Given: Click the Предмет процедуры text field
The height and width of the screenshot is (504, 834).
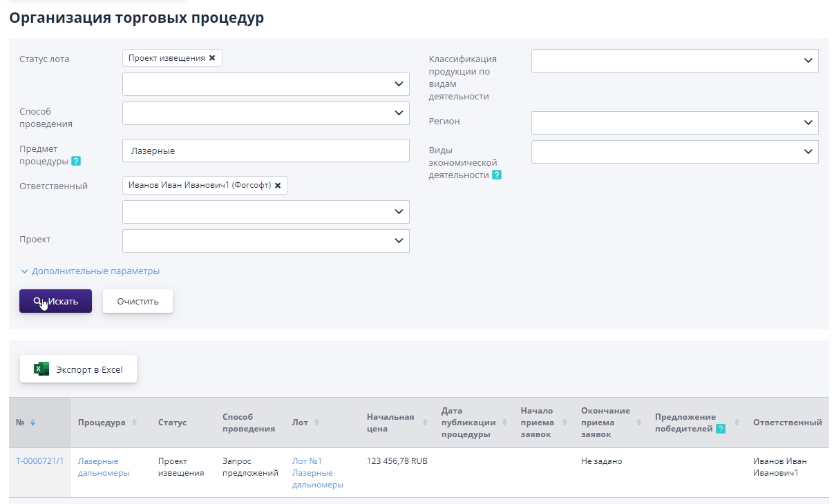Looking at the screenshot, I should point(266,151).
